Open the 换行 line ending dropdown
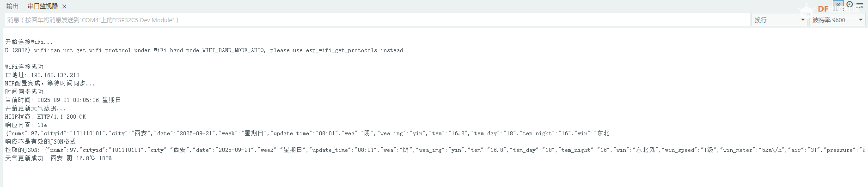Image resolution: width=868 pixels, height=187 pixels. click(x=779, y=20)
